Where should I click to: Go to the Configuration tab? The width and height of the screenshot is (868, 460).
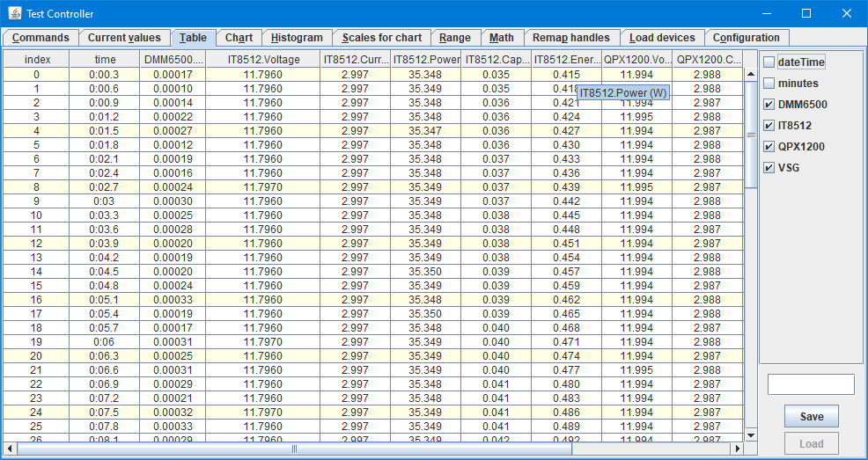pyautogui.click(x=747, y=38)
